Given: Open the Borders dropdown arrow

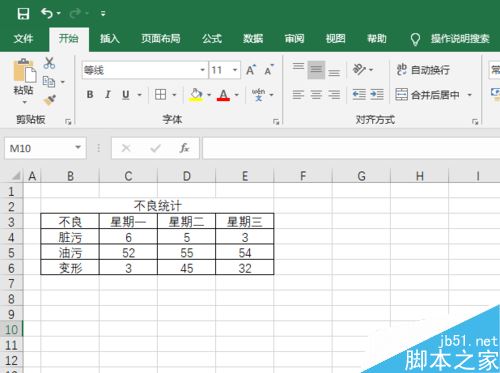Looking at the screenshot, I should [x=174, y=95].
